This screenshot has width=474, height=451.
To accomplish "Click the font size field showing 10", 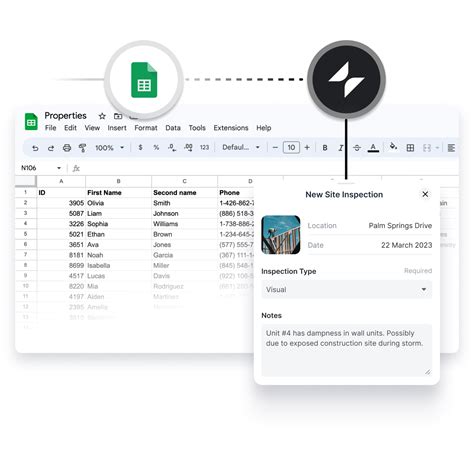I will 291,148.
